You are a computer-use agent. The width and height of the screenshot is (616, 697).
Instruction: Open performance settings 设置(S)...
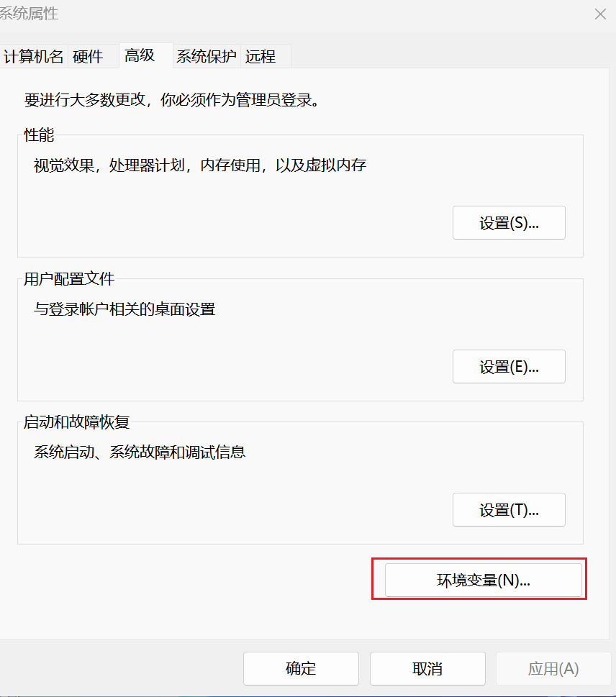(x=509, y=223)
